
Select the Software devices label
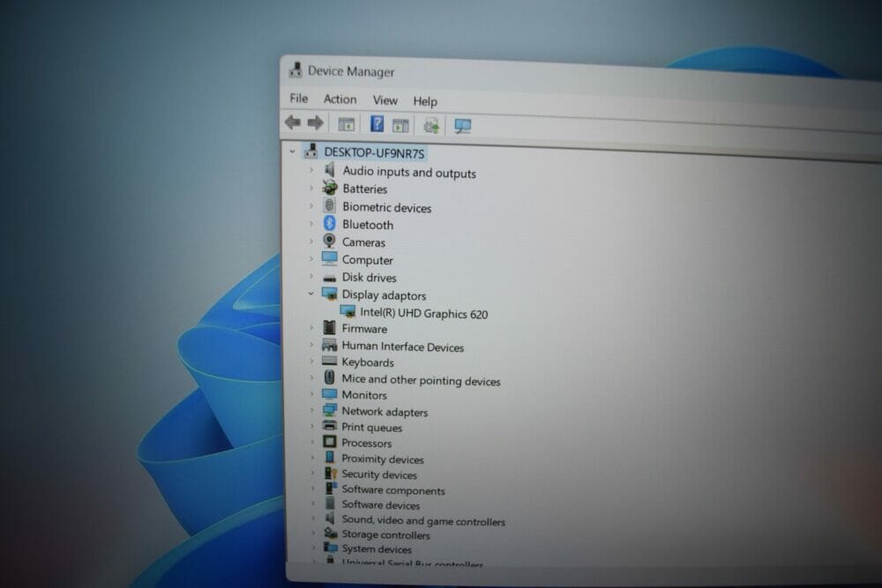tap(381, 505)
